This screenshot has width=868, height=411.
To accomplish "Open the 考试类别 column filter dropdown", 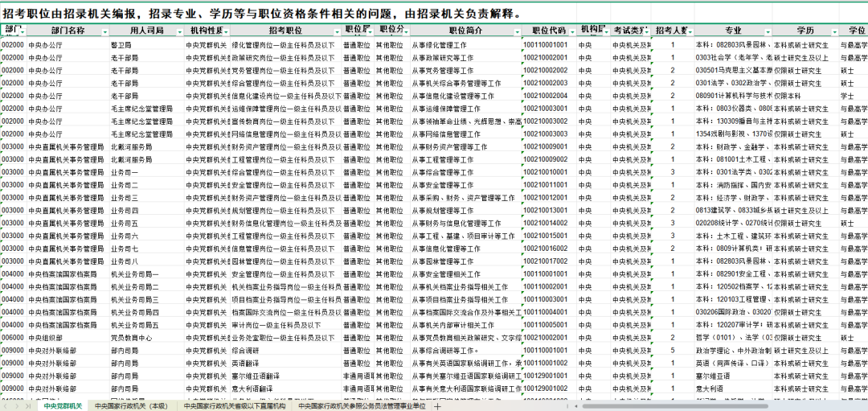I will (x=647, y=32).
